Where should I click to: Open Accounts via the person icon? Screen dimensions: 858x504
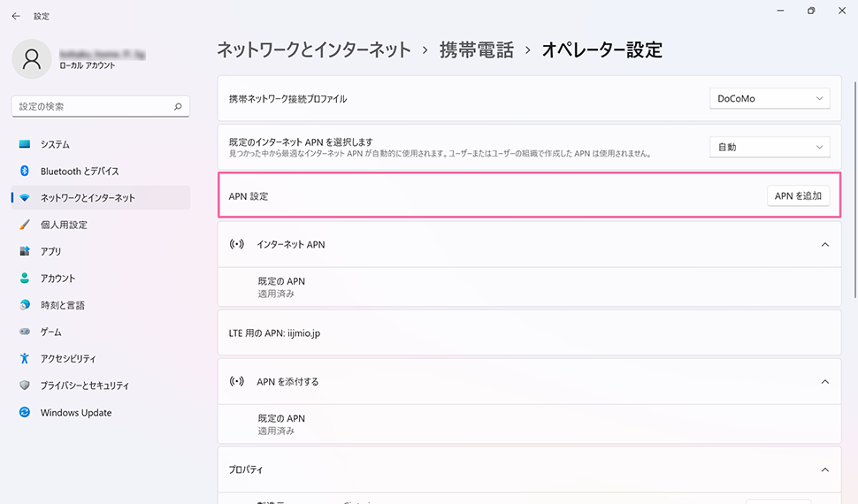coord(25,278)
